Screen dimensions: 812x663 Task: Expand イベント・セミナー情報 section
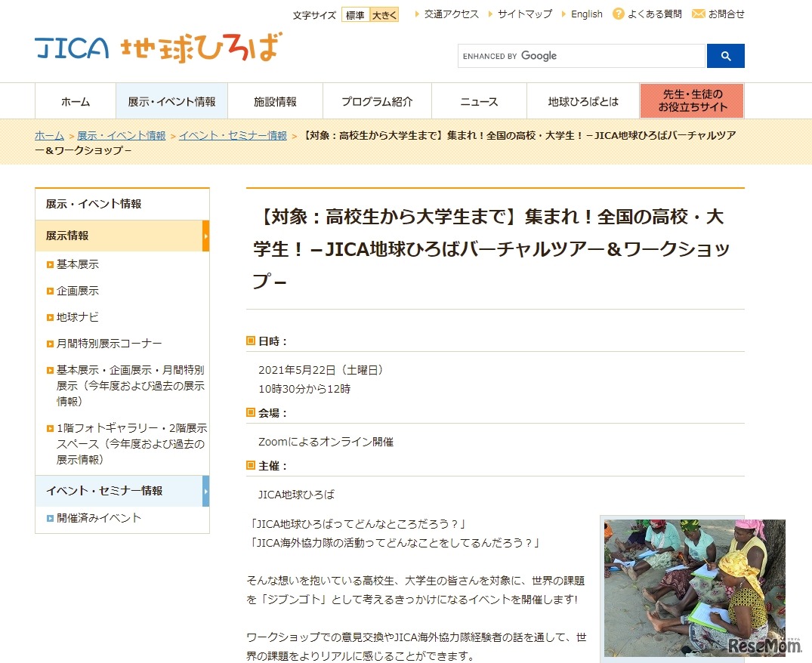pyautogui.click(x=205, y=491)
